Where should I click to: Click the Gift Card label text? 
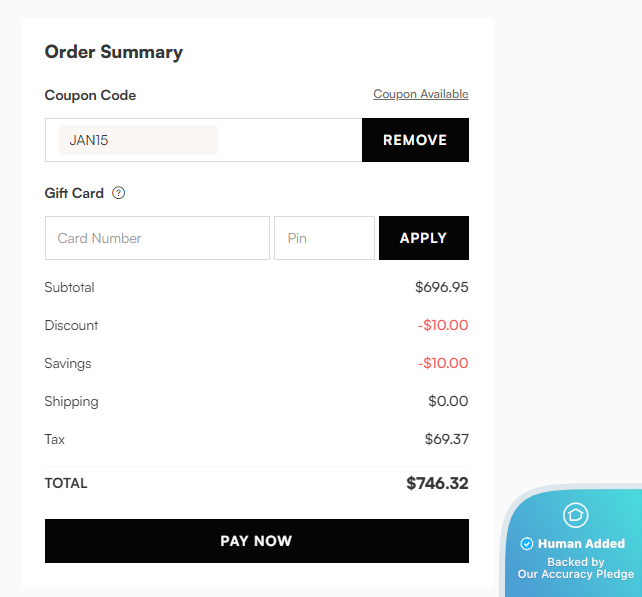coord(74,193)
